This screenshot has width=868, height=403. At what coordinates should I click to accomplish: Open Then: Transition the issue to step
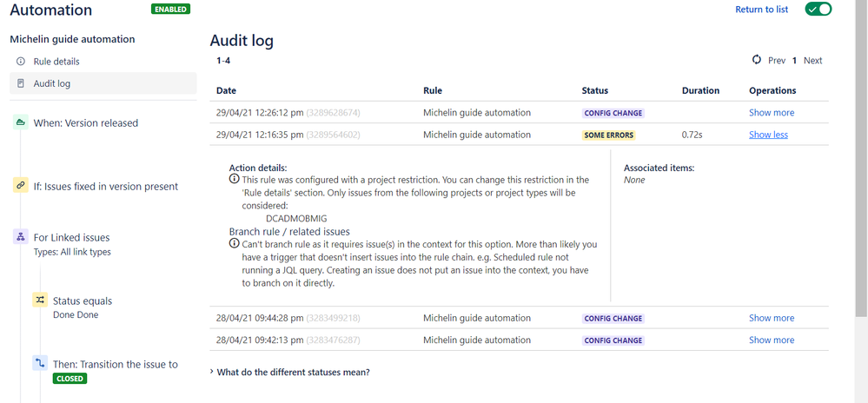click(x=116, y=364)
